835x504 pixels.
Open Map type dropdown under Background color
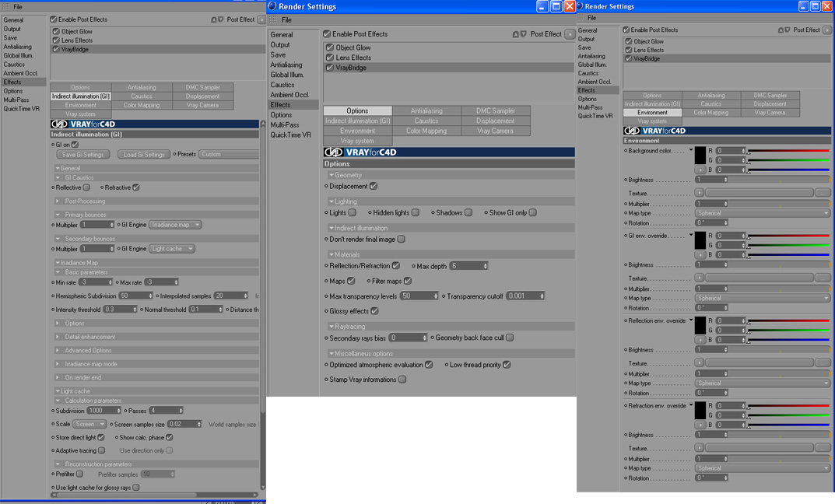[x=762, y=213]
